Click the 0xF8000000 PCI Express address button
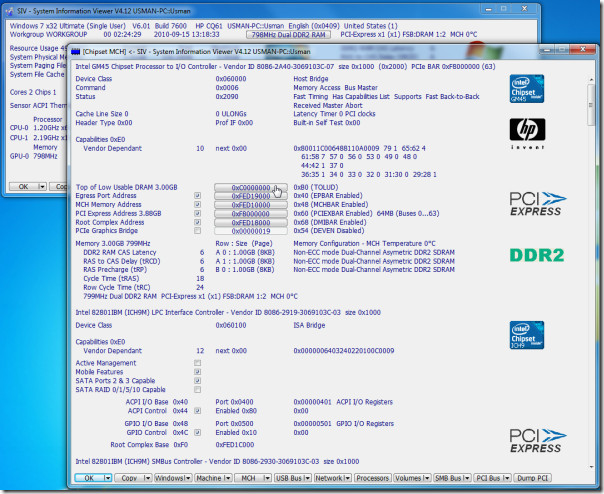The image size is (604, 494). 251,213
